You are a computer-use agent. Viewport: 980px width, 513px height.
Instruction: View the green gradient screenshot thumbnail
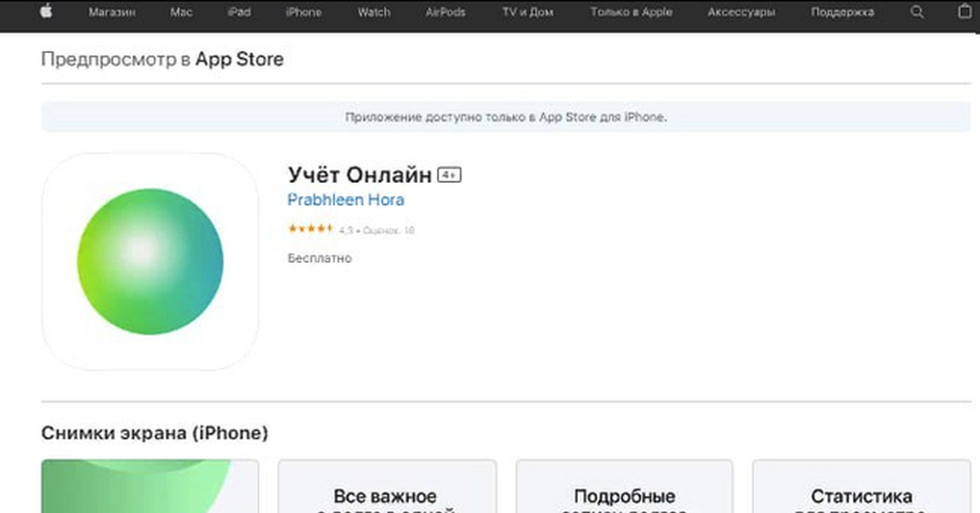pos(150,486)
